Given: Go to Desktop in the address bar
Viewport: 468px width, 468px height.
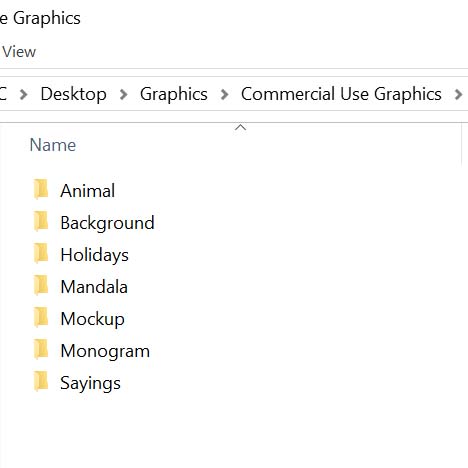Looking at the screenshot, I should [x=73, y=94].
